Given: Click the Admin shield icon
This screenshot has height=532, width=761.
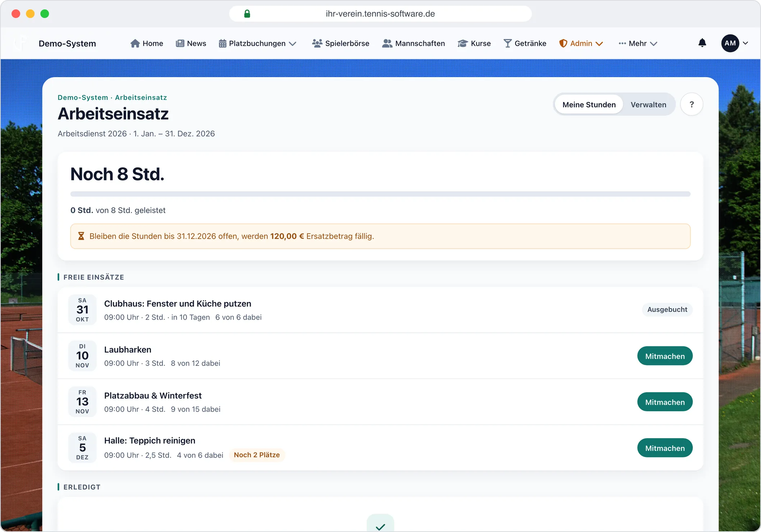Looking at the screenshot, I should 563,44.
